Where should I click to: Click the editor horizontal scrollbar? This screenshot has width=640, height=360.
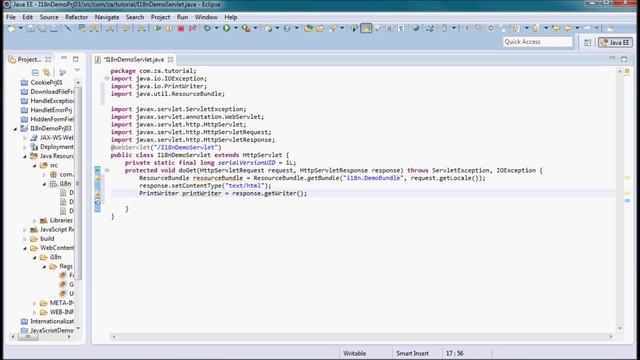coord(362,337)
